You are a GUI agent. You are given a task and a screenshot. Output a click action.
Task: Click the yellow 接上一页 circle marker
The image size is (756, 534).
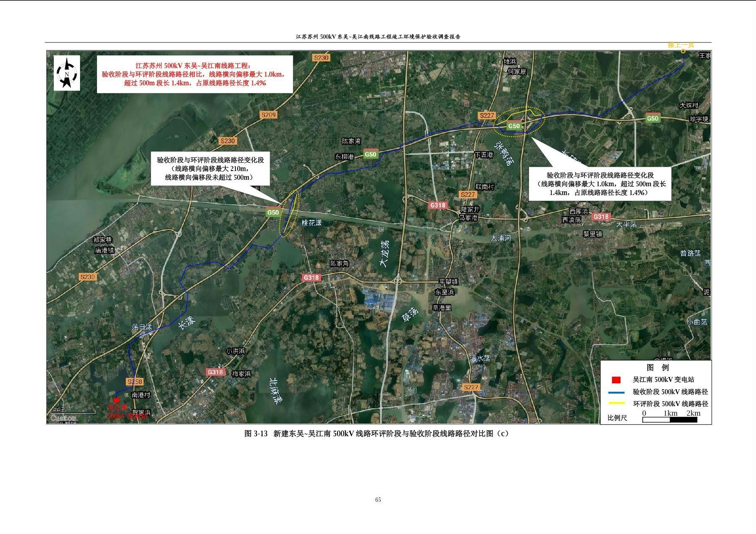(x=683, y=52)
